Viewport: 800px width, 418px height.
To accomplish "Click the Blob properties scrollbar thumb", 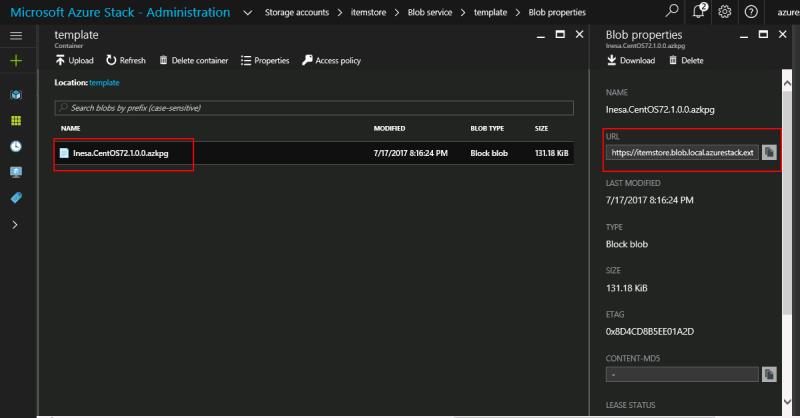I will 787,202.
